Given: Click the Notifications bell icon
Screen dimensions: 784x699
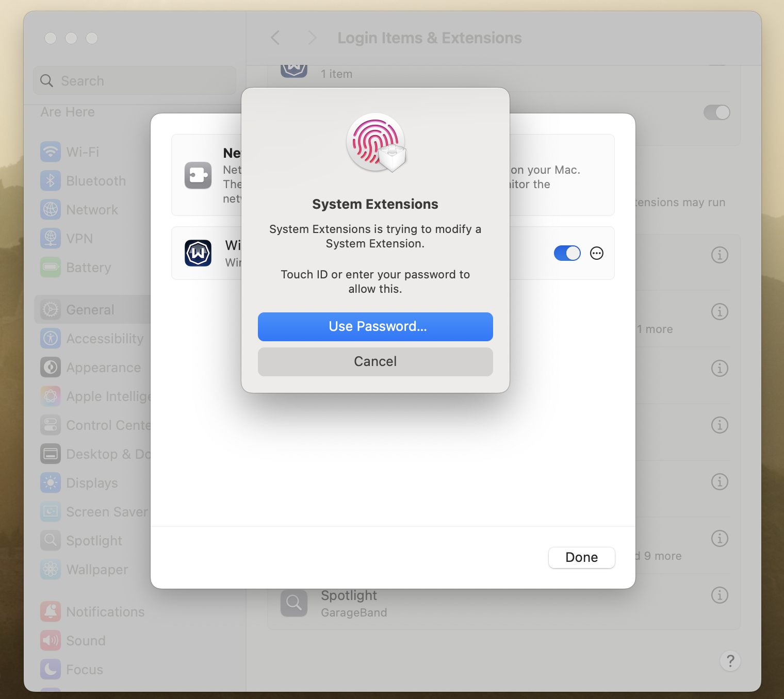Looking at the screenshot, I should pos(51,612).
